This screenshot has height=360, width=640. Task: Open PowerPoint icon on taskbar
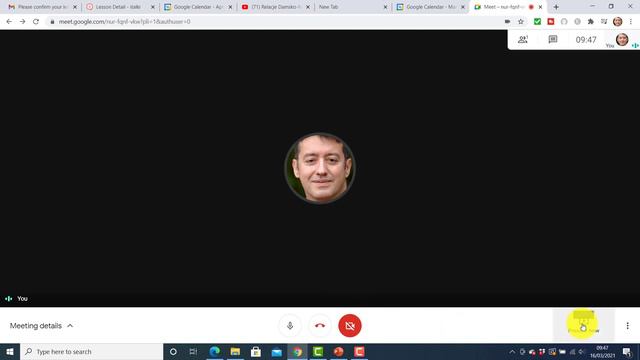[339, 351]
